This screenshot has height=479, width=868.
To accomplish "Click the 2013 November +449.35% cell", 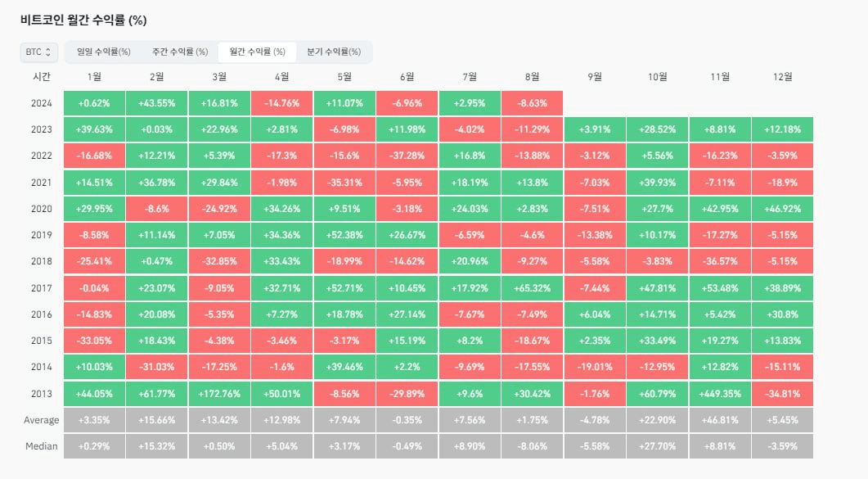I will (x=720, y=394).
